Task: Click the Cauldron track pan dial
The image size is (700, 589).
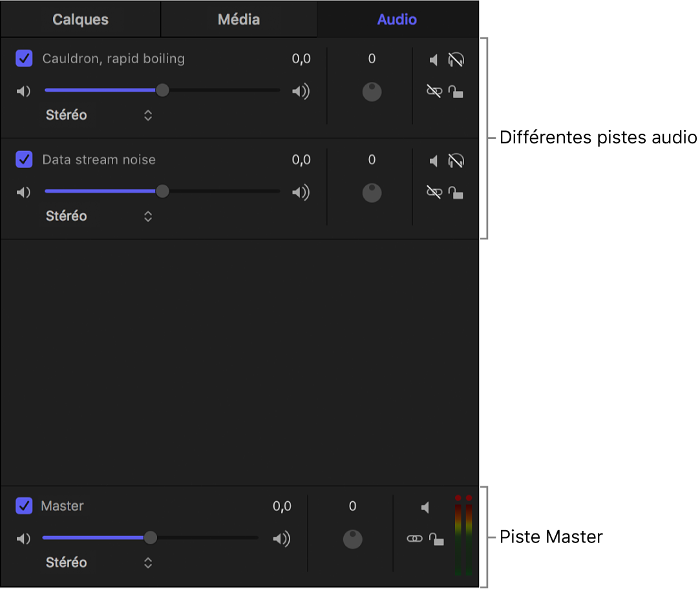Action: pos(372,92)
